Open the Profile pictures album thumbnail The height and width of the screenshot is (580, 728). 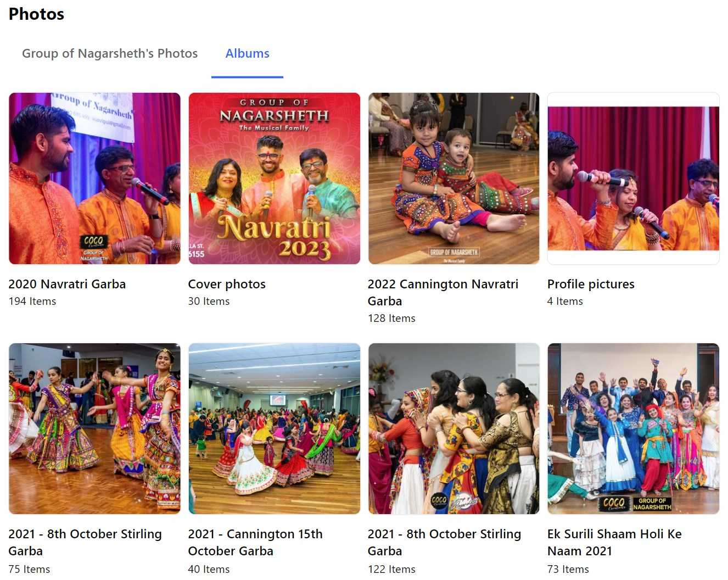click(x=633, y=179)
